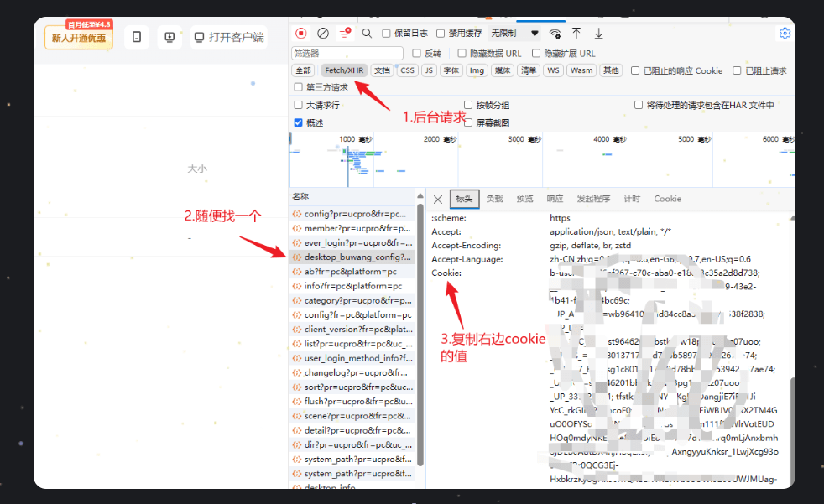The width and height of the screenshot is (824, 504).
Task: Enable the 禁用缓存 checkbox
Action: click(441, 34)
